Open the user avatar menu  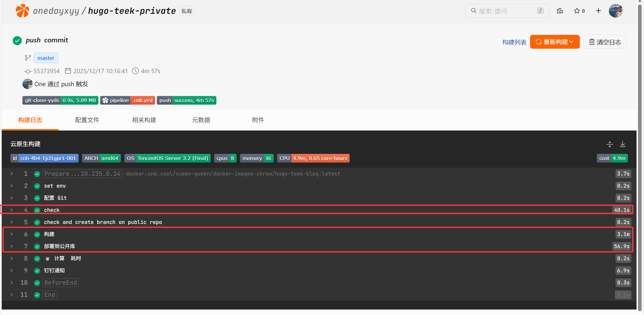(616, 11)
